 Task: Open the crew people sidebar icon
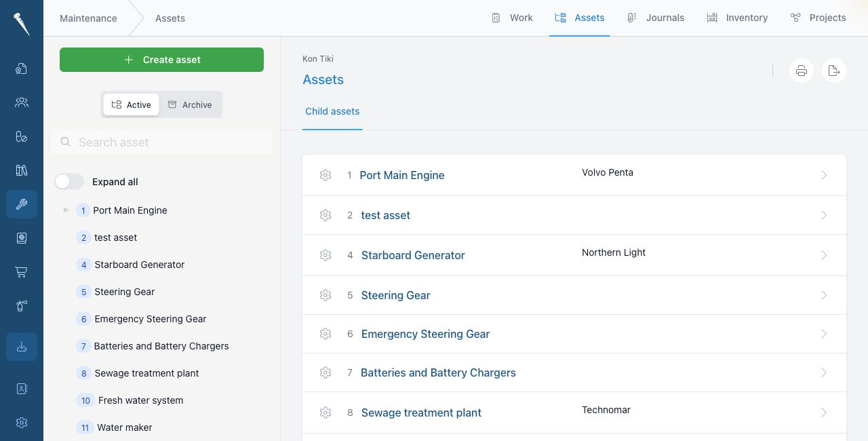point(22,102)
